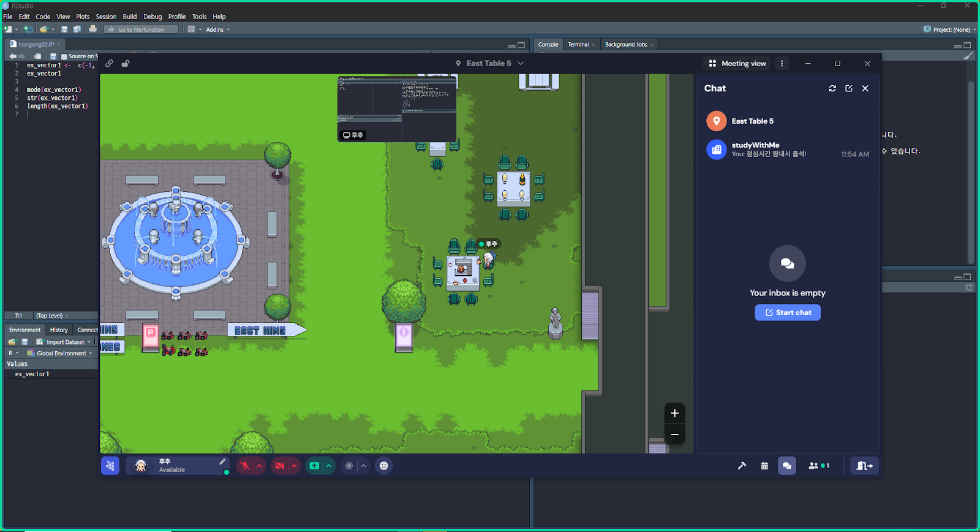Open RStudio Edit menu
Image resolution: width=980 pixels, height=532 pixels.
tap(24, 17)
